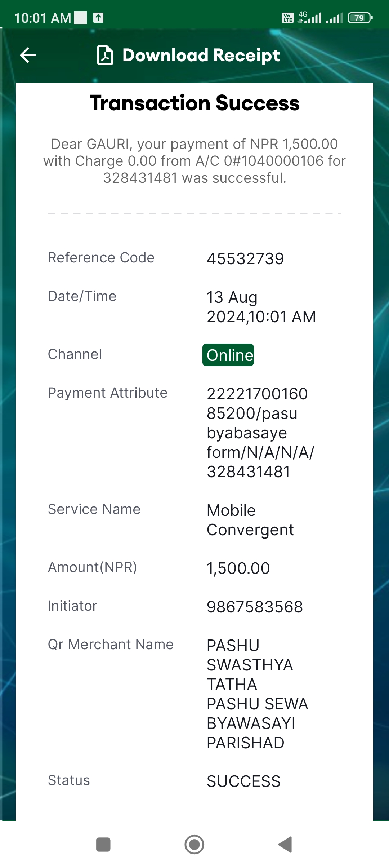Tap the Android back triangle button
389x868 pixels.
[x=285, y=844]
